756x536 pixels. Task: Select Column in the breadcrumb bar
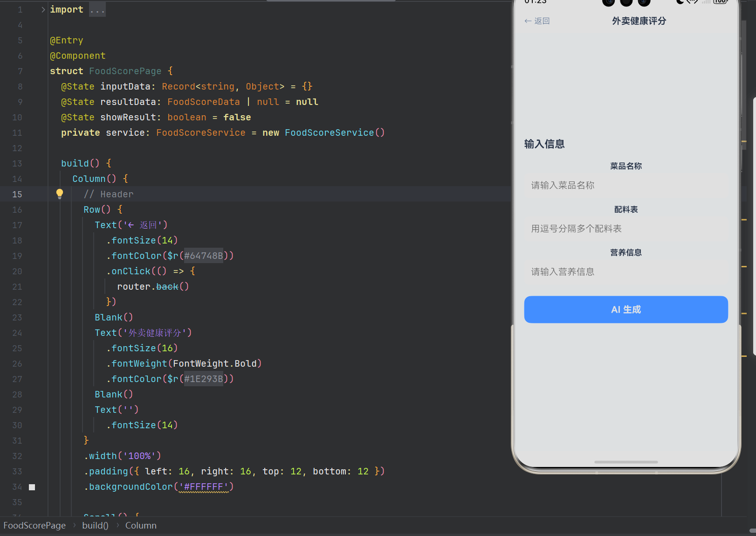point(141,525)
